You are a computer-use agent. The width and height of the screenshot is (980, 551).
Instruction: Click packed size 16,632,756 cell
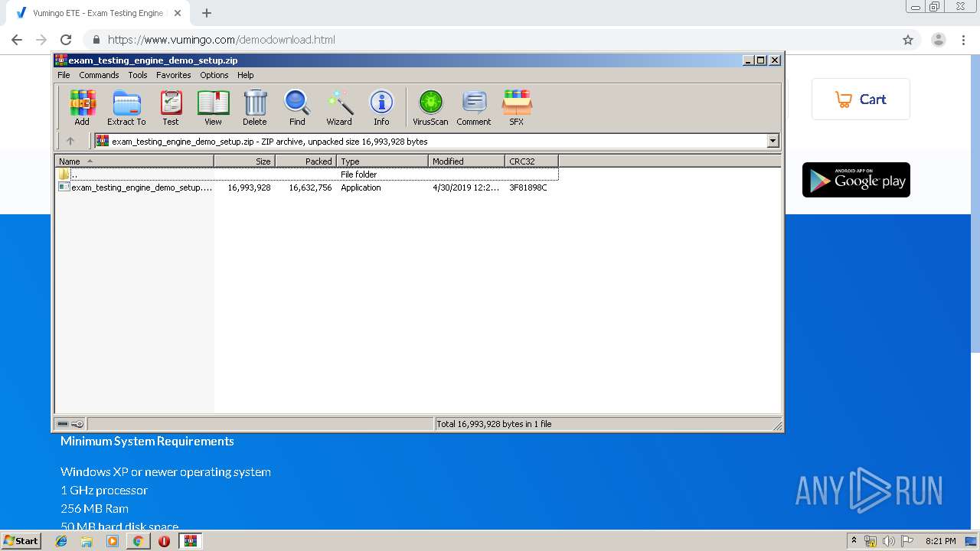pos(310,187)
